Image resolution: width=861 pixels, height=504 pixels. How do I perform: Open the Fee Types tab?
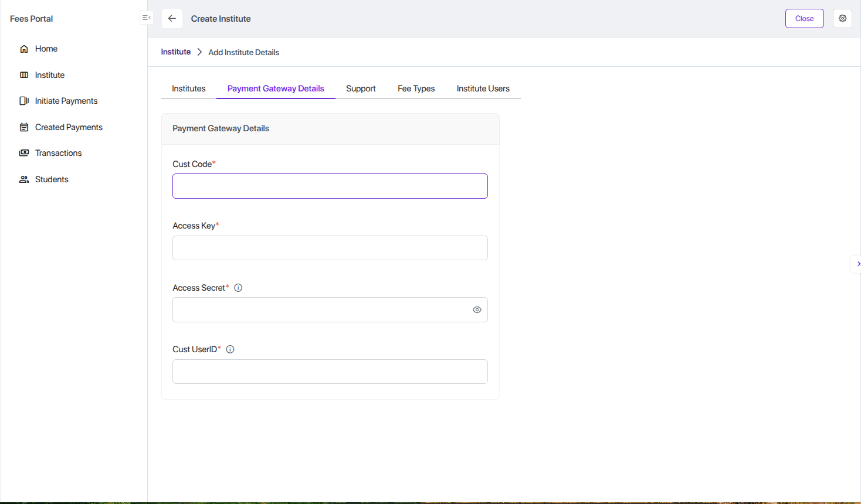pyautogui.click(x=416, y=88)
